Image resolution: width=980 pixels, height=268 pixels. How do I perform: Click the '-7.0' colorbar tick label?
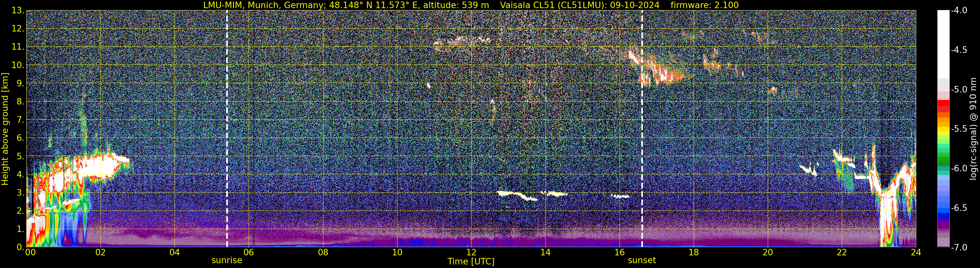pos(959,248)
